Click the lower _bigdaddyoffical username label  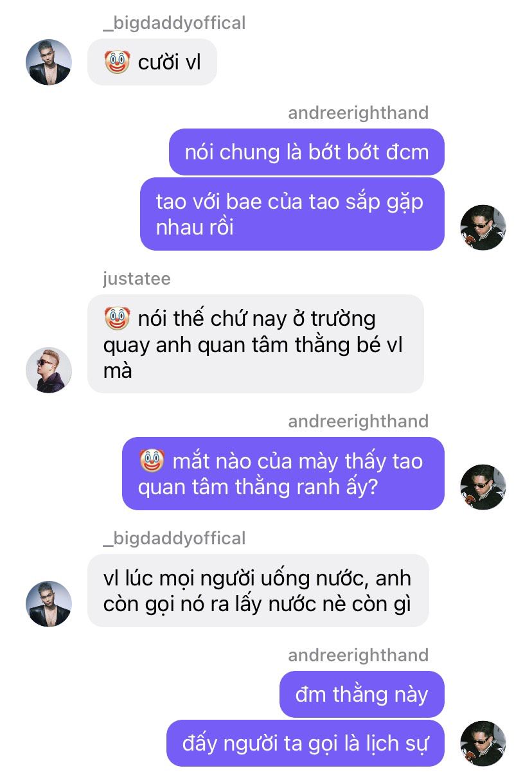point(174,538)
